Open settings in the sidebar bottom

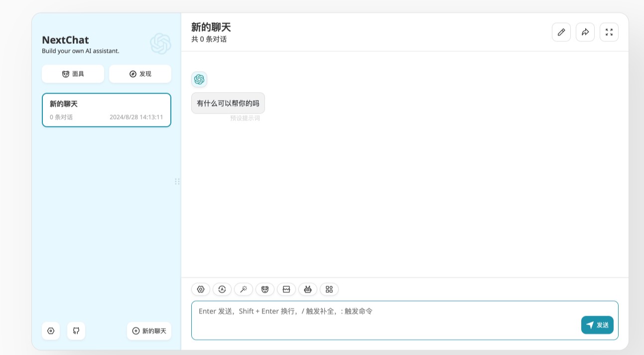(x=51, y=331)
